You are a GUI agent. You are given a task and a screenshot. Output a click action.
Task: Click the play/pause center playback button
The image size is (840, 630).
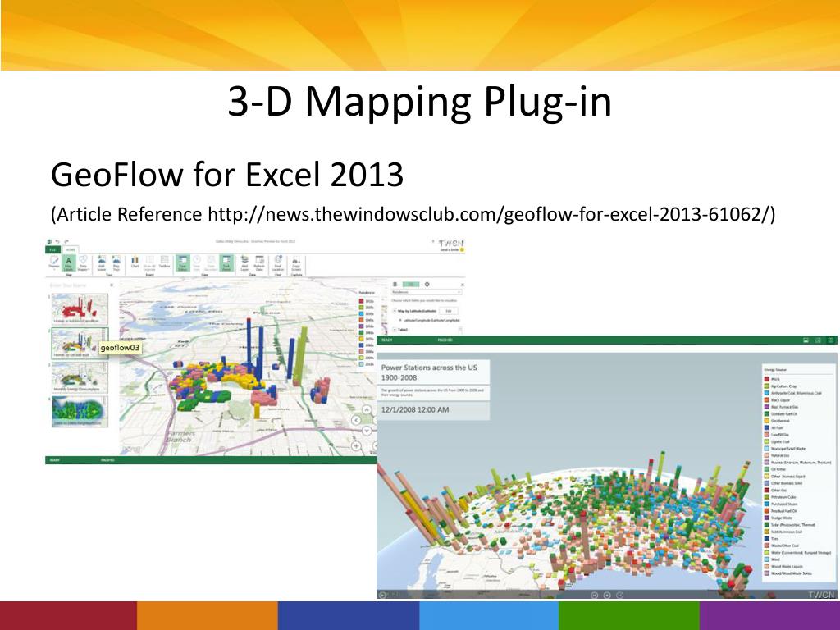point(607,596)
